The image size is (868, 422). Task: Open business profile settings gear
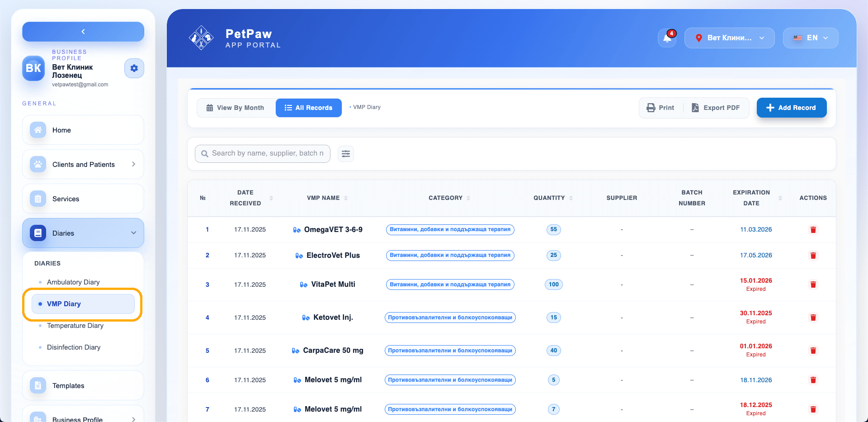pyautogui.click(x=134, y=68)
